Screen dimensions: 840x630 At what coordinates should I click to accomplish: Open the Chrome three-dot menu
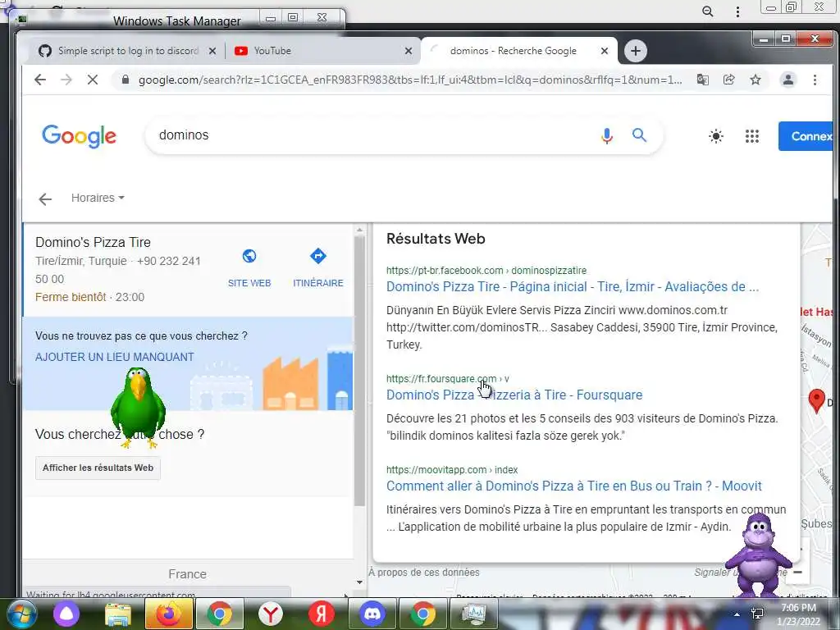tap(815, 80)
